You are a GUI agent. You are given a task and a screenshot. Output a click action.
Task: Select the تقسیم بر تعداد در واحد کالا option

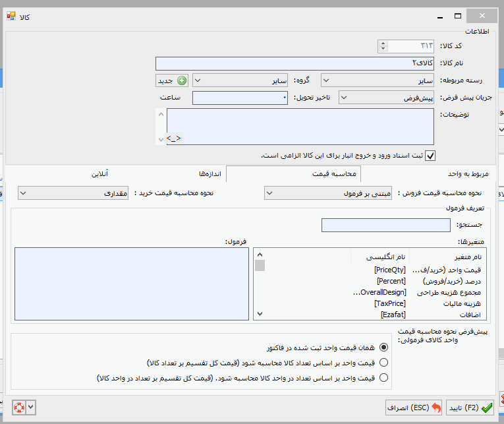(x=384, y=379)
